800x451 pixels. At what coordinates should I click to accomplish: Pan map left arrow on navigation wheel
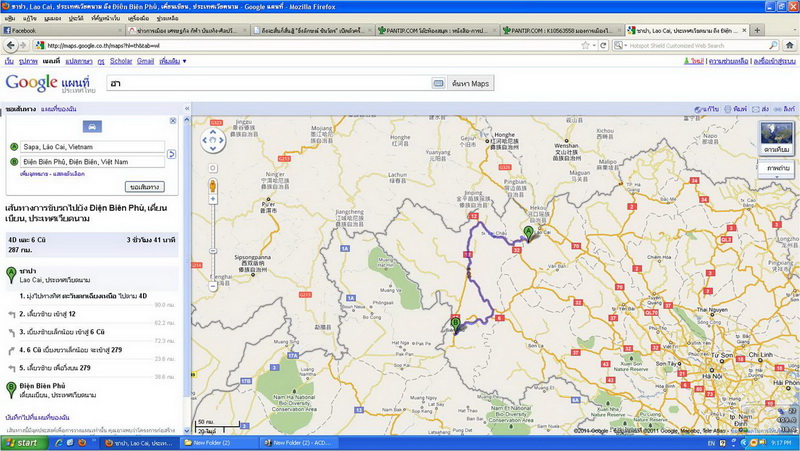click(205, 140)
